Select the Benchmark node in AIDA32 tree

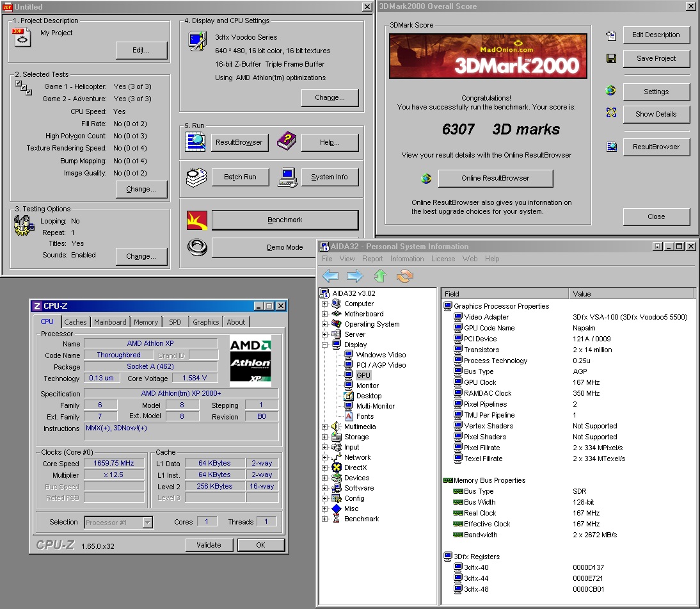362,519
